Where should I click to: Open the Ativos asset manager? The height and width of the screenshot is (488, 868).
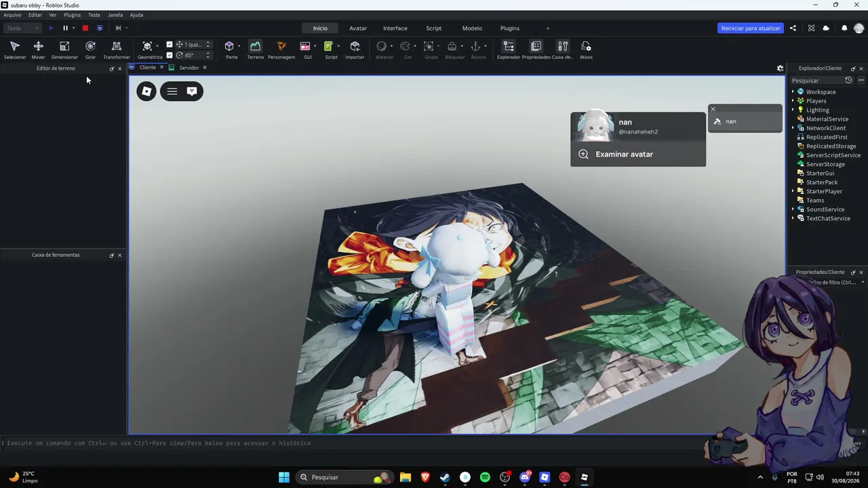point(586,49)
